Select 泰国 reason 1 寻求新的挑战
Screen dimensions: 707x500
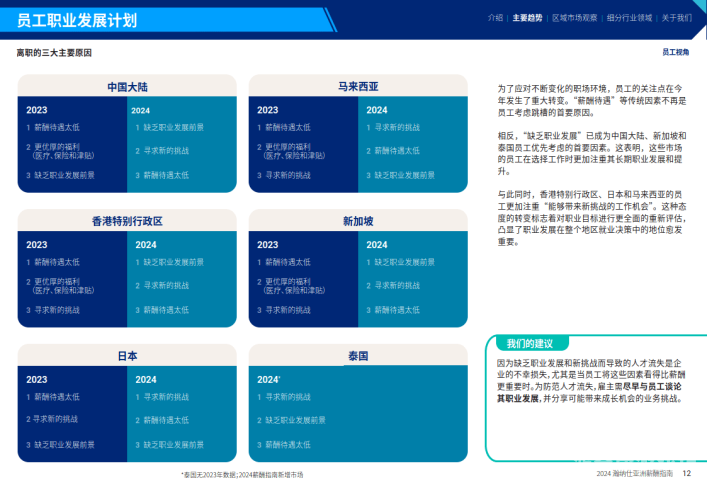284,397
